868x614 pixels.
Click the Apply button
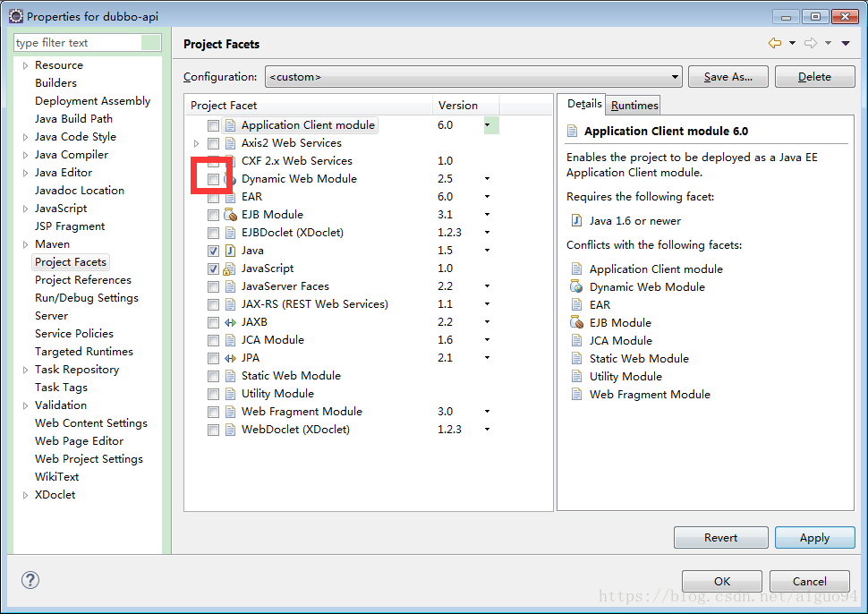click(x=814, y=538)
